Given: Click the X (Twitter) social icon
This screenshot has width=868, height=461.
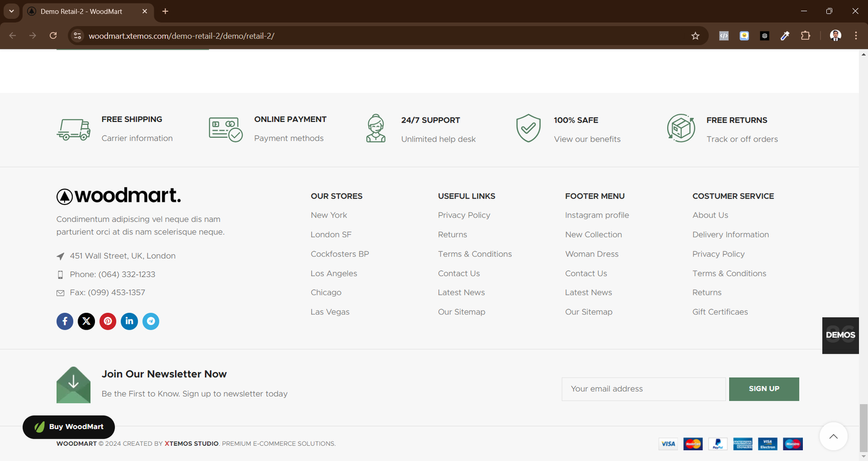Looking at the screenshot, I should [x=86, y=321].
